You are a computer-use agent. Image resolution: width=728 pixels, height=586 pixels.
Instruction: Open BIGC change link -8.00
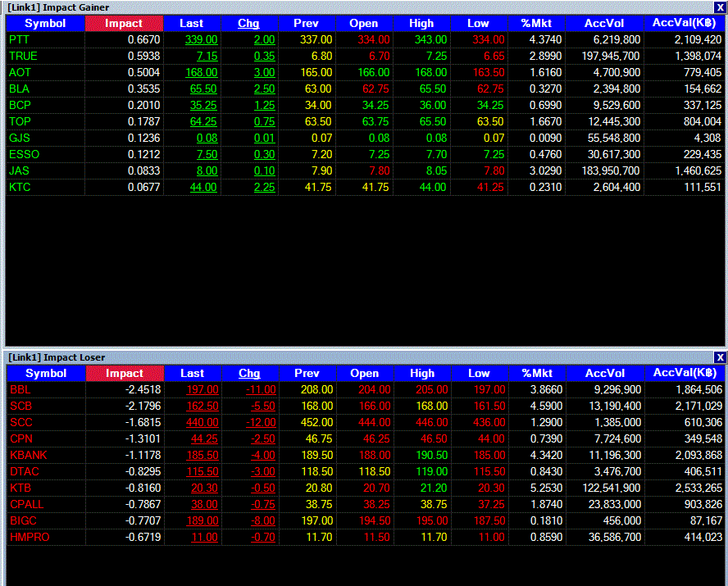tap(263, 520)
